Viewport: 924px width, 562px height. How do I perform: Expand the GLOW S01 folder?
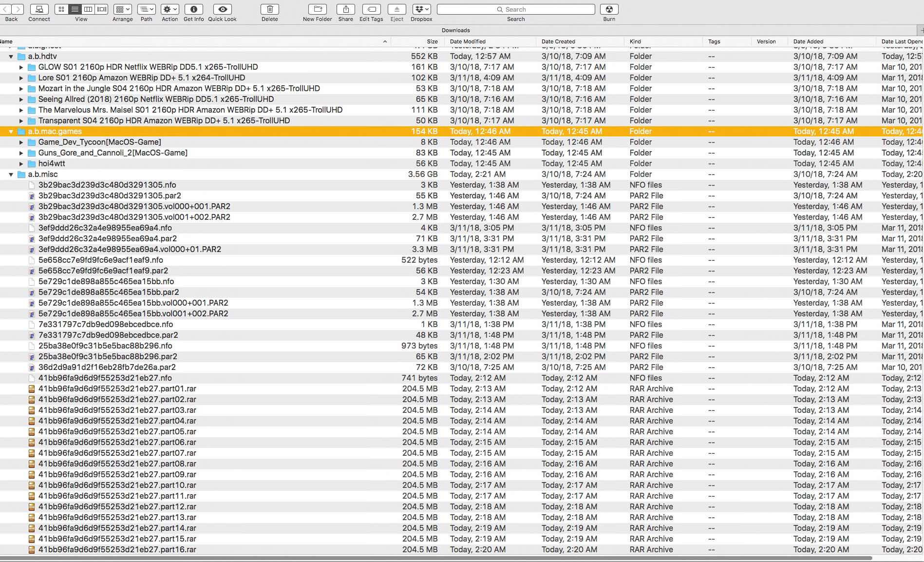pyautogui.click(x=21, y=67)
